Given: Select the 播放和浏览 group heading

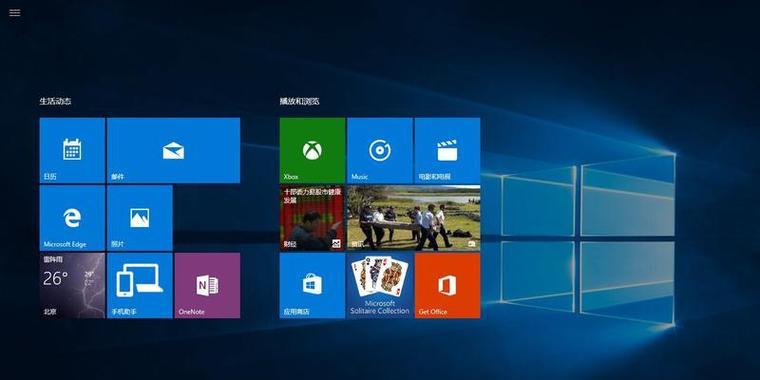Looking at the screenshot, I should tap(300, 101).
